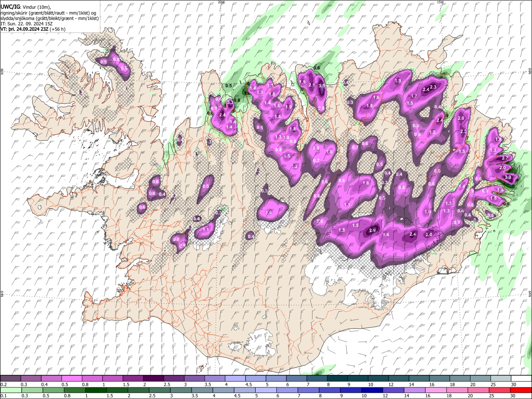
Task: Select the pale mint swatch starting the rain scale
Action: pos(10,390)
